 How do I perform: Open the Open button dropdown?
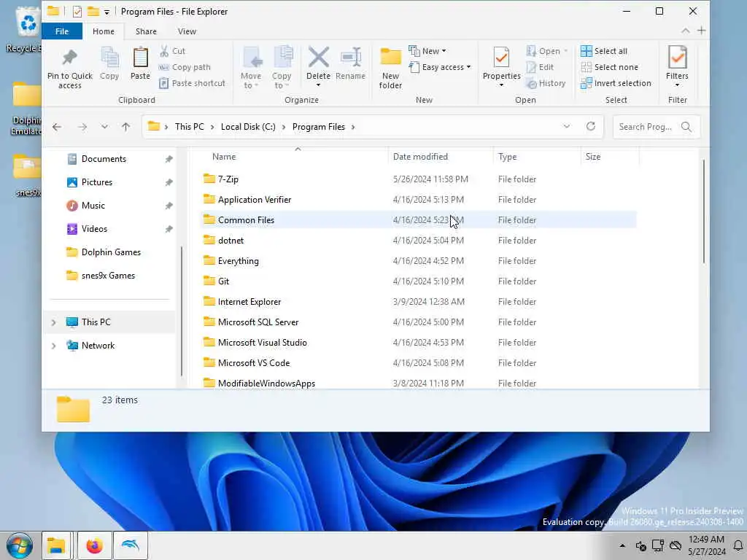point(565,51)
